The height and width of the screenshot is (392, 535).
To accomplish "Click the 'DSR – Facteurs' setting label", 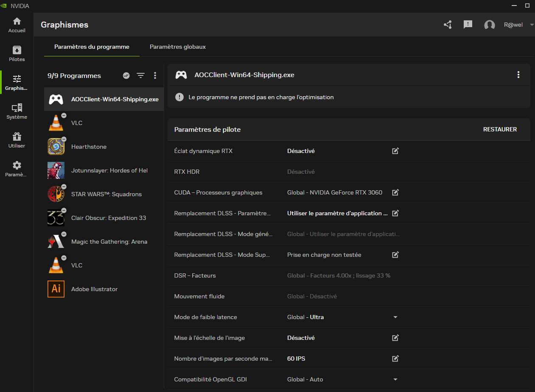I will (x=195, y=275).
